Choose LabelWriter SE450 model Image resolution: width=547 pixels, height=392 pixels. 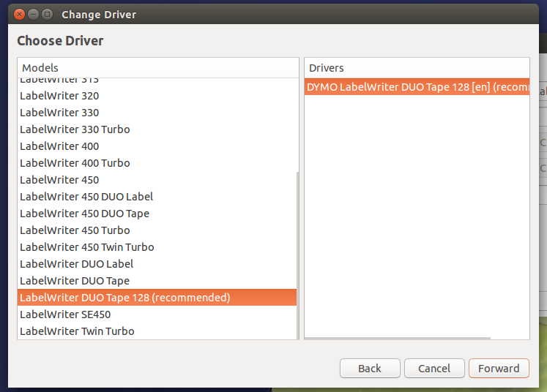pos(157,314)
